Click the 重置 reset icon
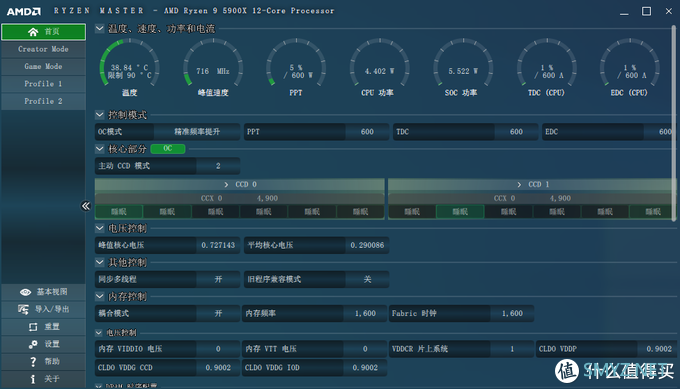The height and width of the screenshot is (389, 680). coord(33,327)
